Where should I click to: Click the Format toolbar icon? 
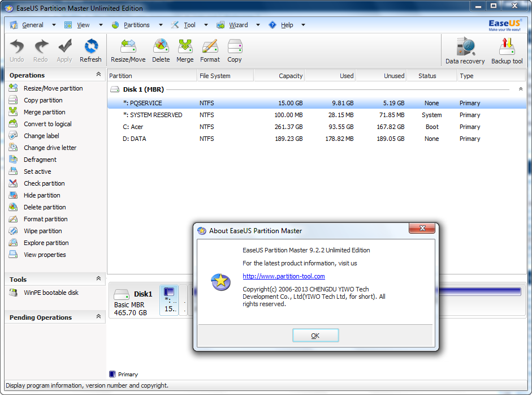click(210, 50)
